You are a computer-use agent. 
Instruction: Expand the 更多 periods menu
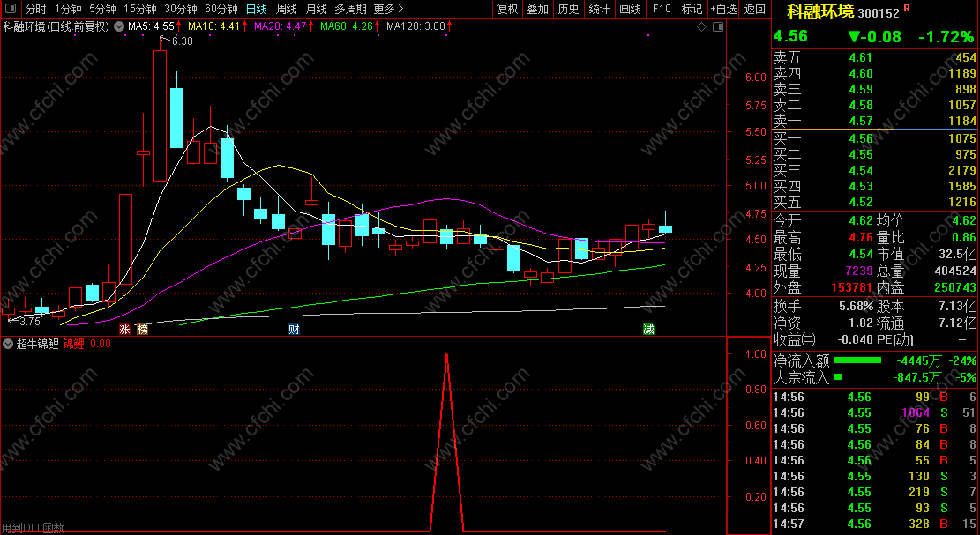[x=388, y=9]
